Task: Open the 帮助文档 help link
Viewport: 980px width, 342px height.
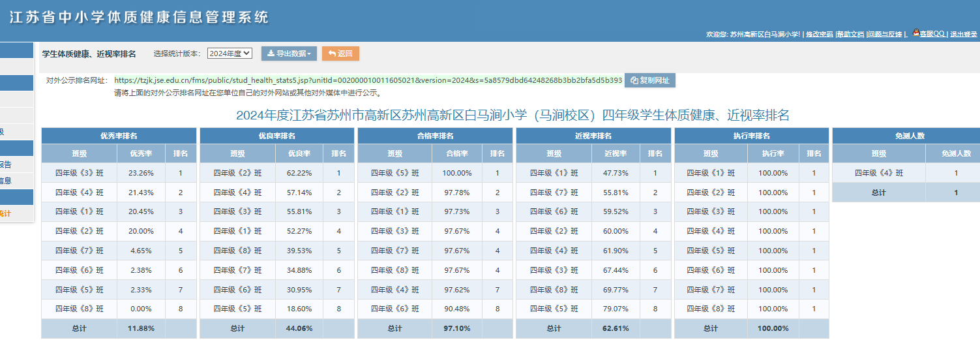Action: [850, 34]
